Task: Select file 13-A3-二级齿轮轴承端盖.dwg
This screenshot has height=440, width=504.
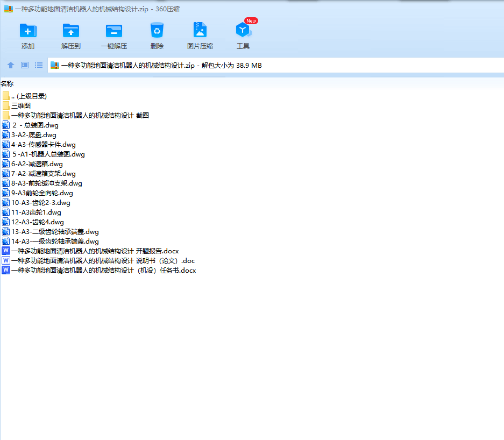Action: click(x=55, y=231)
